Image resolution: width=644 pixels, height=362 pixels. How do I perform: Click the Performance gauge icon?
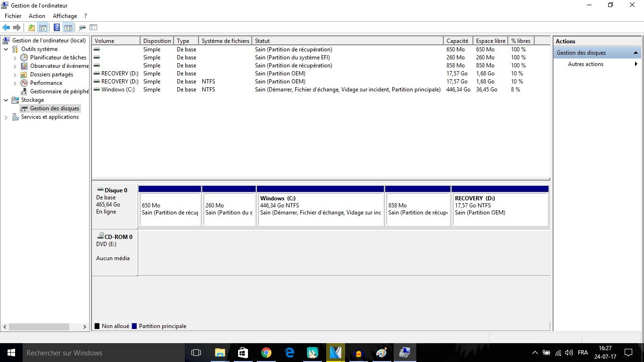coord(24,83)
